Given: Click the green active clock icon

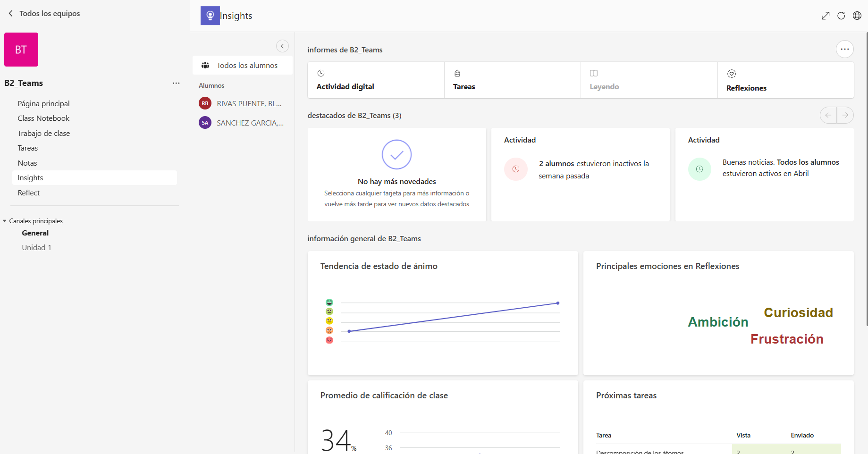Looking at the screenshot, I should point(699,169).
